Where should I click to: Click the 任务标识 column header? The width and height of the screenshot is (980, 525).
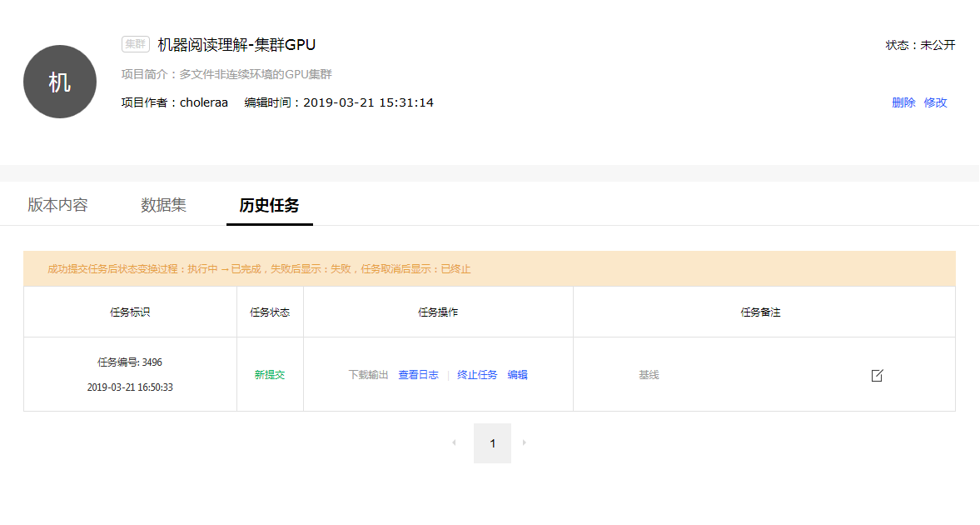click(130, 312)
